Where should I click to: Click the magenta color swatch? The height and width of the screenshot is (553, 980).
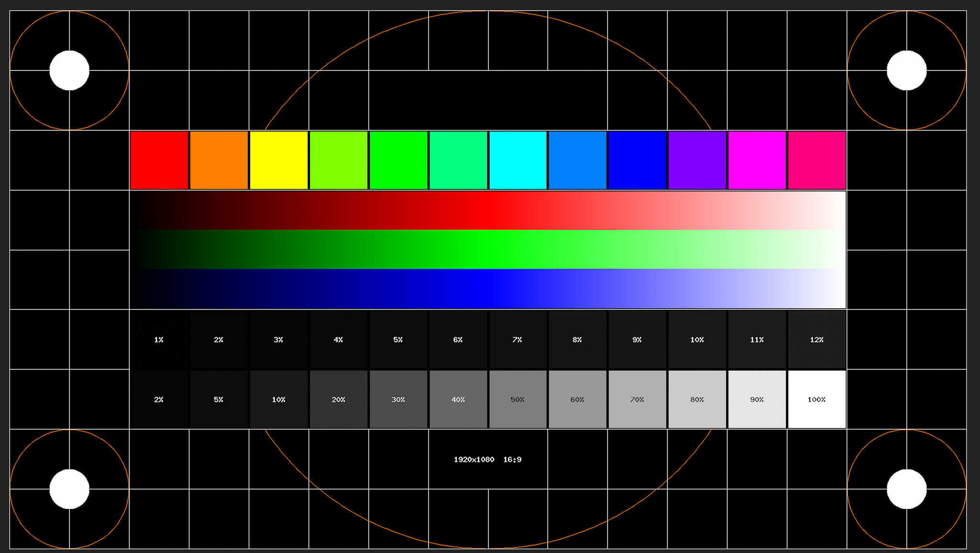757,160
